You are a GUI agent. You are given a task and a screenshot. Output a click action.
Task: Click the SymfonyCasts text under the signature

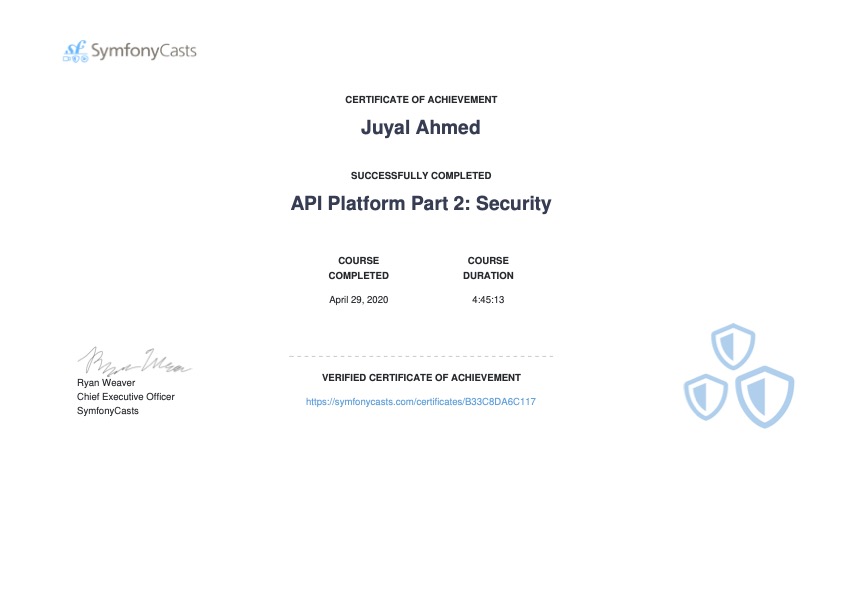tap(107, 411)
